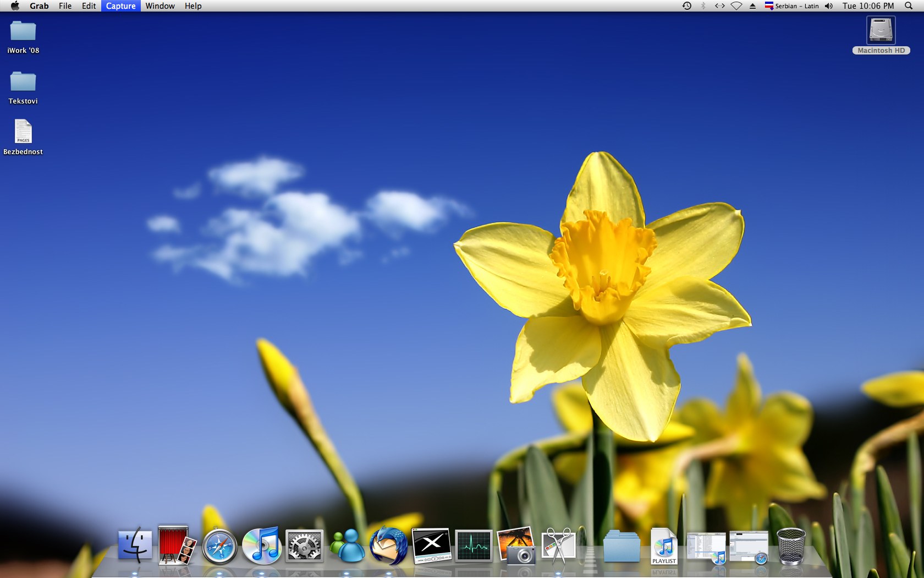The height and width of the screenshot is (578, 924).
Task: Launch Photo Booth from the dock
Action: (176, 545)
